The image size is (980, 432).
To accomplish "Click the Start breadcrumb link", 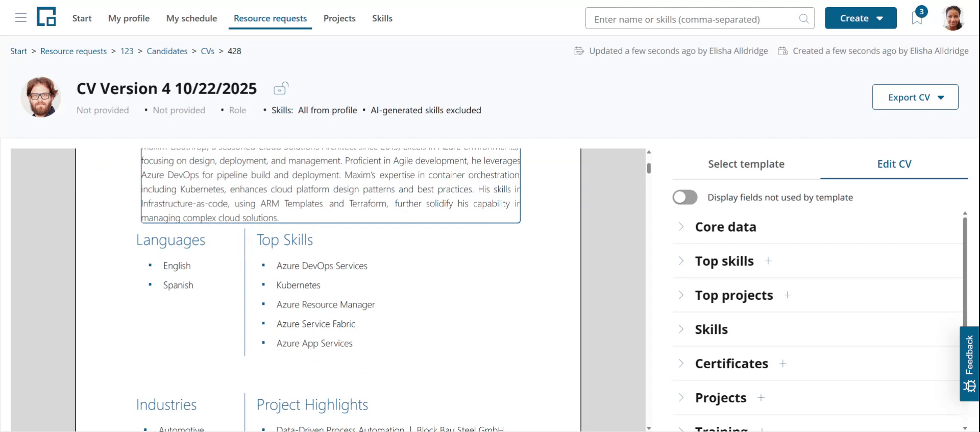I will click(x=18, y=51).
